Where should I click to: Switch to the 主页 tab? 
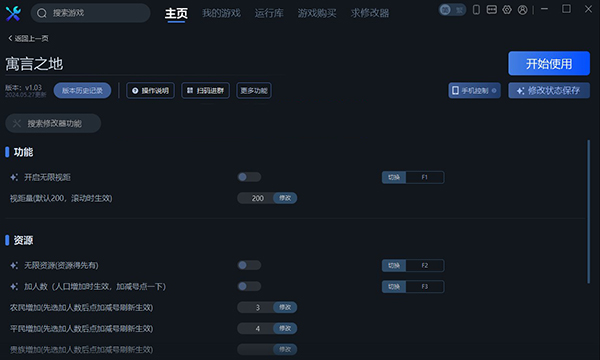coord(176,13)
